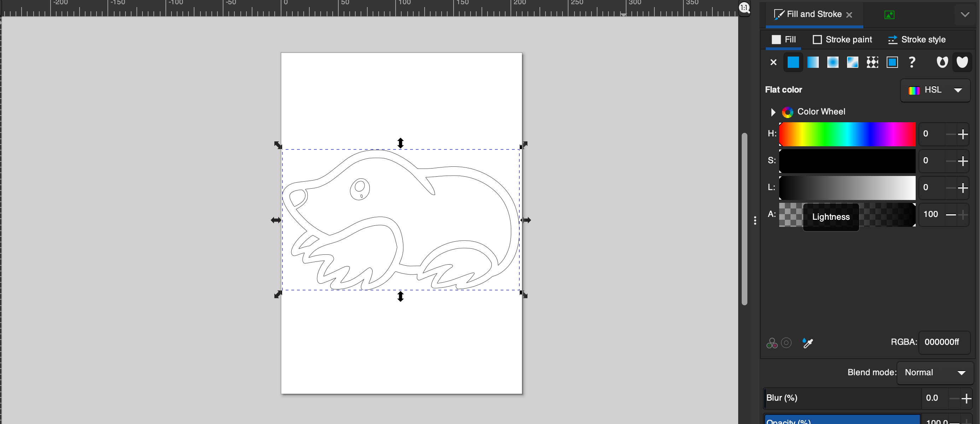The image size is (980, 424).
Task: Open the HSL color mode dropdown
Action: pos(935,90)
